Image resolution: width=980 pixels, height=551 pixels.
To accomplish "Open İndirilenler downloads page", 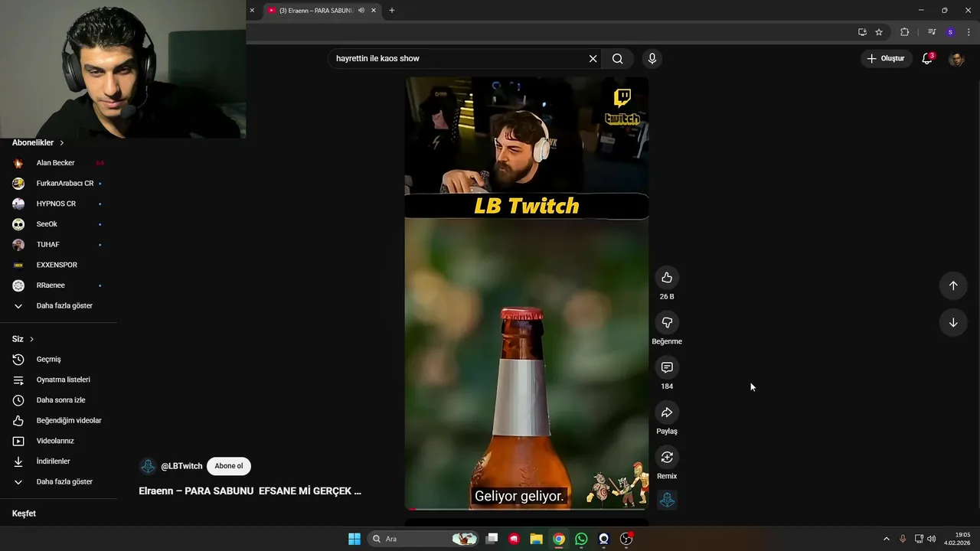I will pyautogui.click(x=60, y=461).
